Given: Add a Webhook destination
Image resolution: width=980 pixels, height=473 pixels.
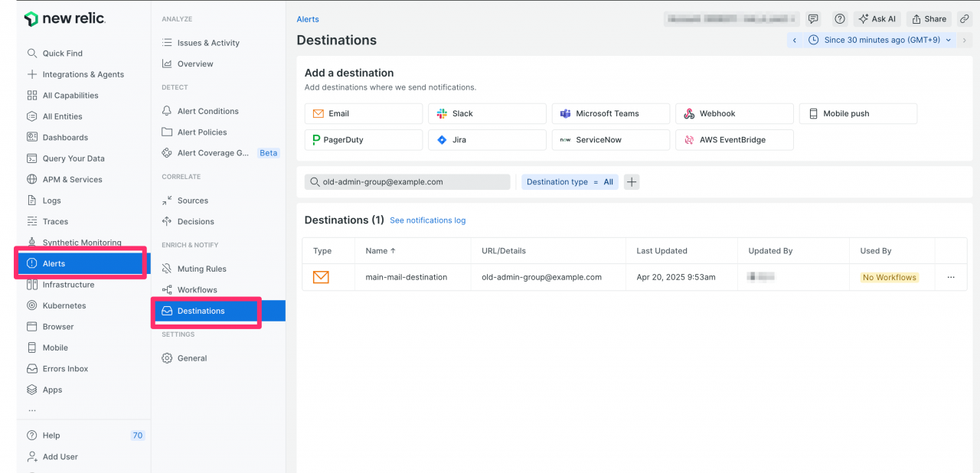Looking at the screenshot, I should [734, 113].
